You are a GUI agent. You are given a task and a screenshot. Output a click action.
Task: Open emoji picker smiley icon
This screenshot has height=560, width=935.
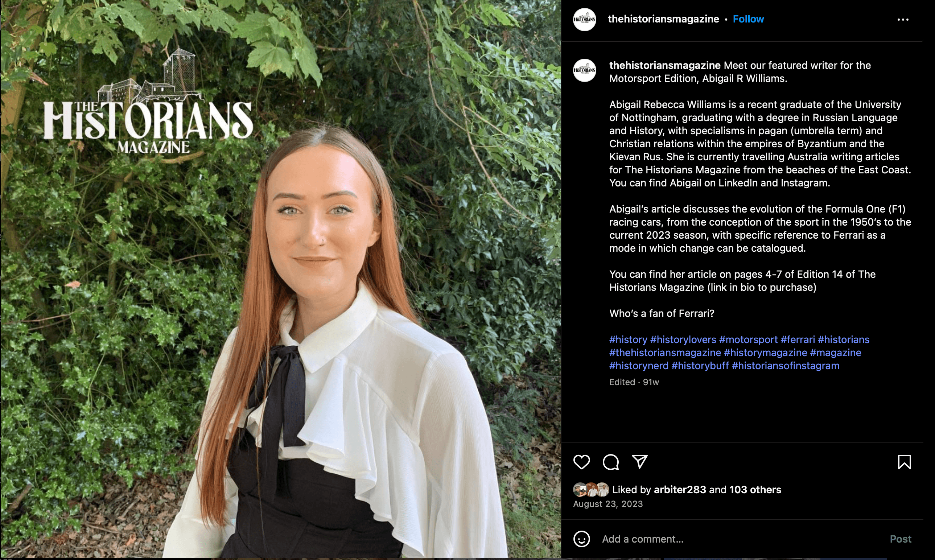[581, 539]
